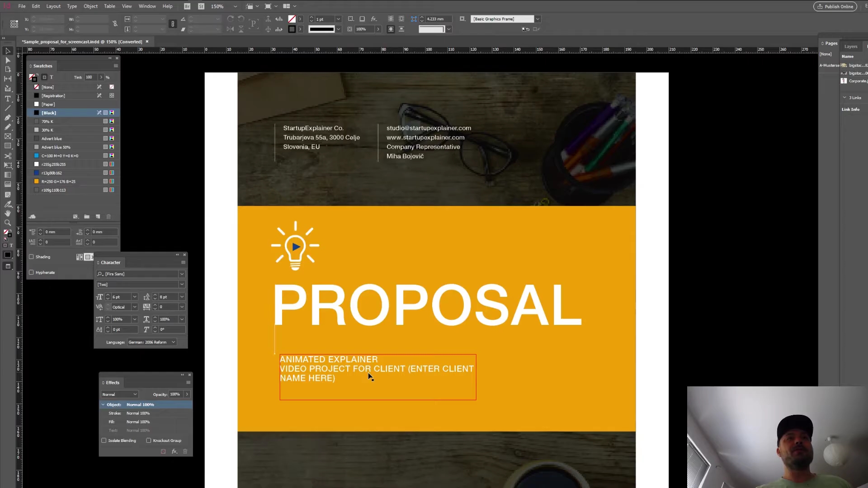Viewport: 868px width, 488px height.
Task: Open the zoom level 150% dropdown
Action: click(x=235, y=6)
